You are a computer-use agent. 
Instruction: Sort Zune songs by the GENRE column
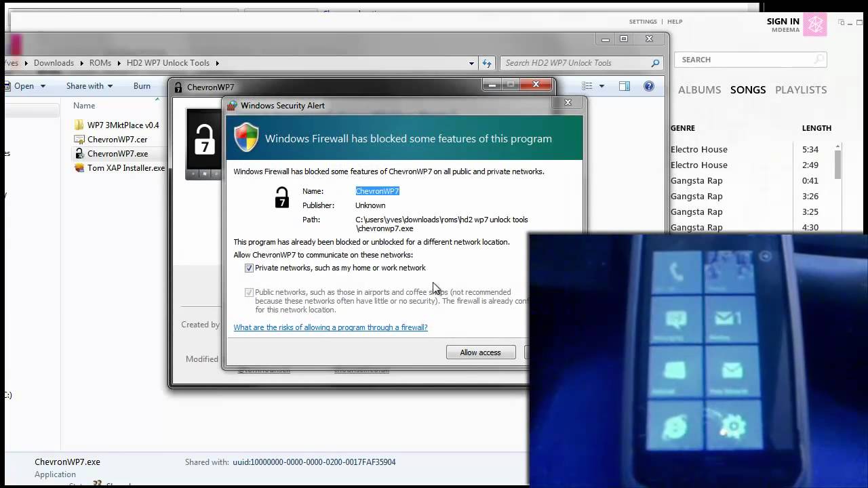[683, 128]
